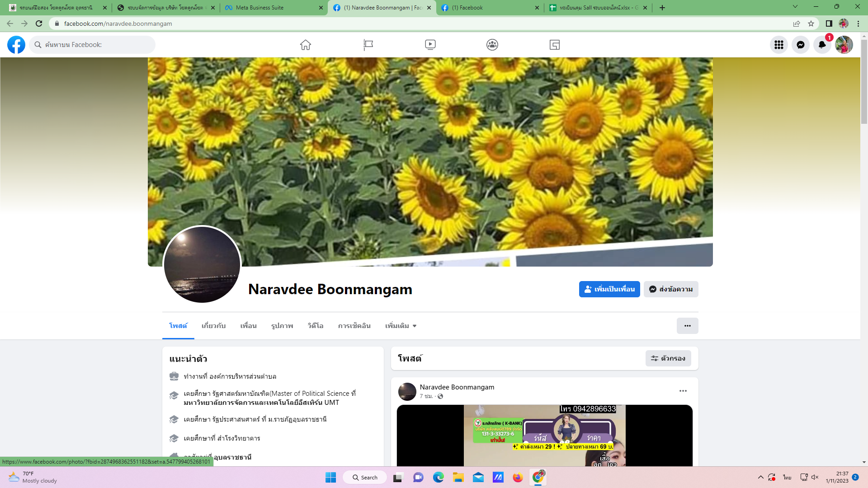Click the vertical page scrollbar thumb
This screenshot has width=868, height=488.
click(x=864, y=81)
